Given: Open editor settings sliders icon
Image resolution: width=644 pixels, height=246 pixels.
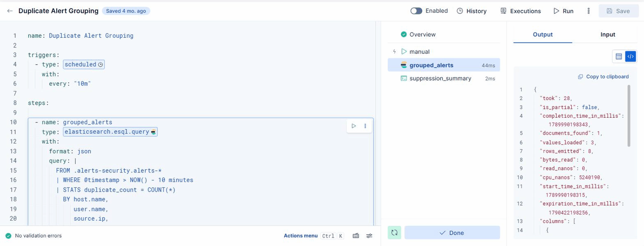Looking at the screenshot, I should 369,236.
